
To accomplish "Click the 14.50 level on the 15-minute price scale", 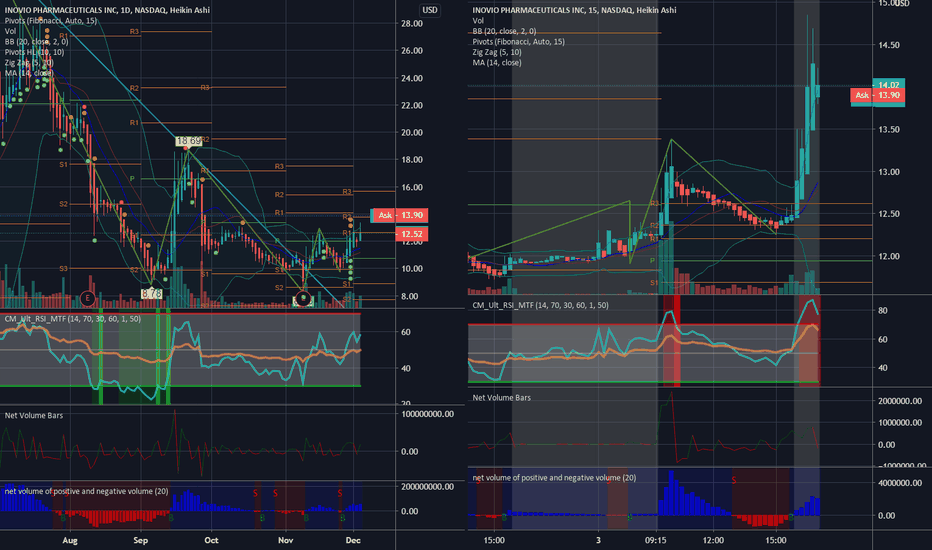I will [889, 45].
